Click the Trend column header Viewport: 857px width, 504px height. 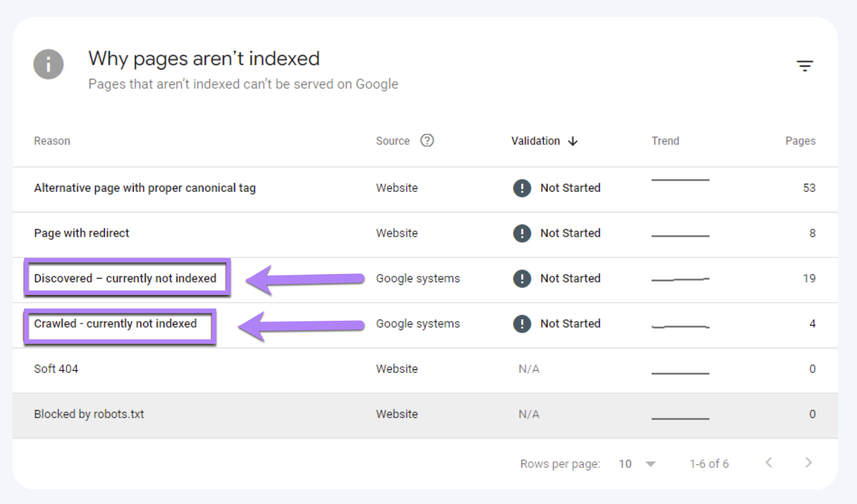[665, 141]
